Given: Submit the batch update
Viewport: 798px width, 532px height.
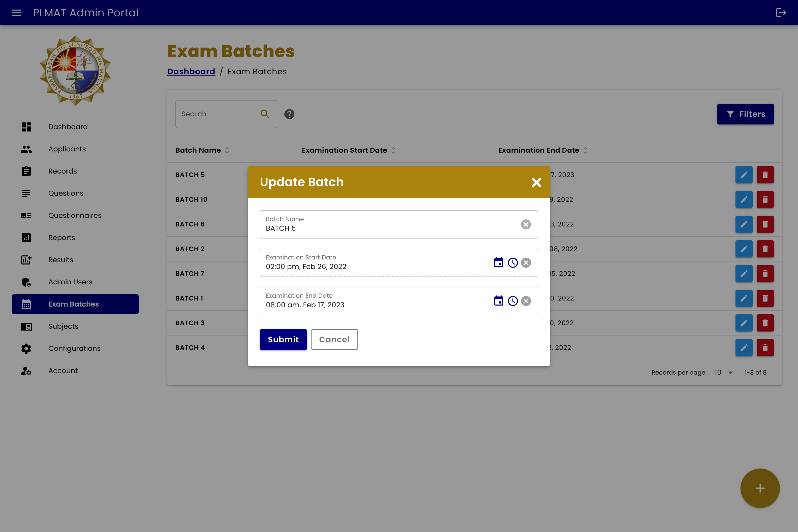Looking at the screenshot, I should pos(283,339).
